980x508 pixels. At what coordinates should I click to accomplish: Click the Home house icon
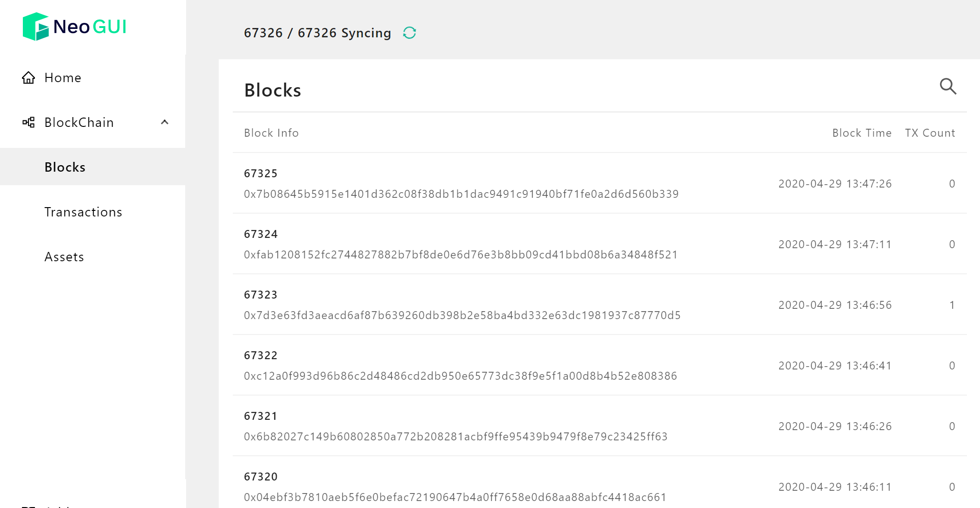coord(28,77)
